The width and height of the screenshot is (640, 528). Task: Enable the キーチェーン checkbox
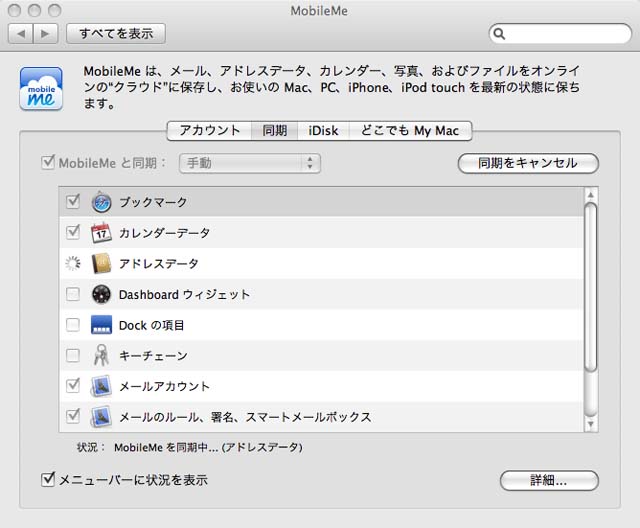point(73,355)
